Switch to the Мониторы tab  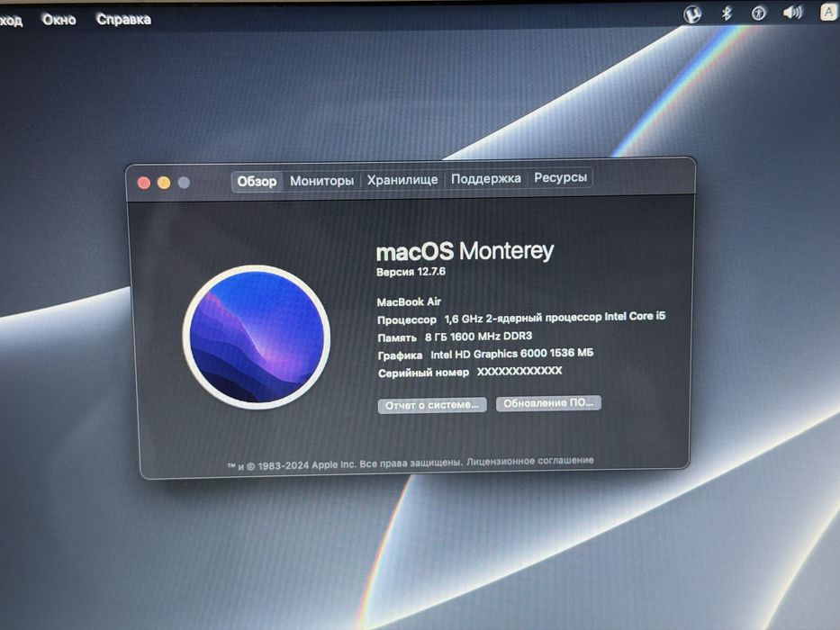point(321,181)
